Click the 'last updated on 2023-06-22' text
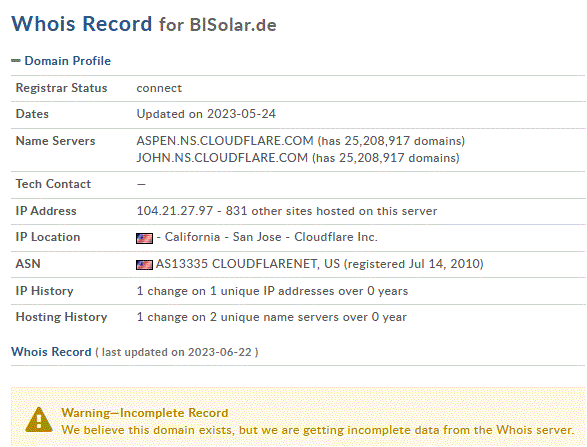 [176, 352]
